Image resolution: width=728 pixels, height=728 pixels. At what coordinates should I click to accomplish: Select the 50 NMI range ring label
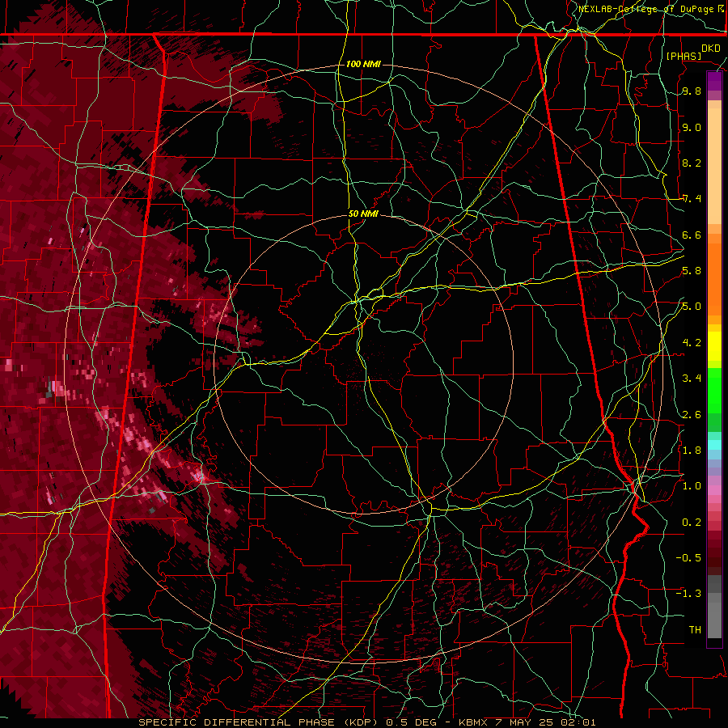coord(363,214)
